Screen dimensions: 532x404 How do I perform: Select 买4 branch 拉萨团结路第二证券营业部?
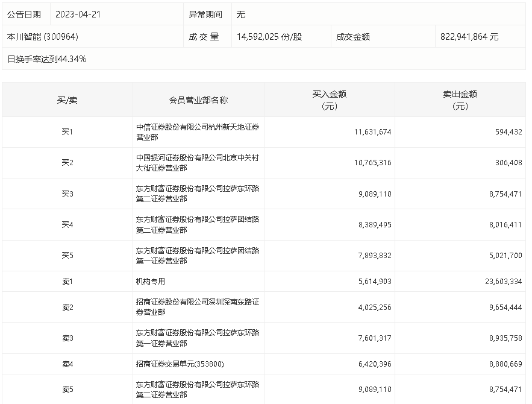198,225
